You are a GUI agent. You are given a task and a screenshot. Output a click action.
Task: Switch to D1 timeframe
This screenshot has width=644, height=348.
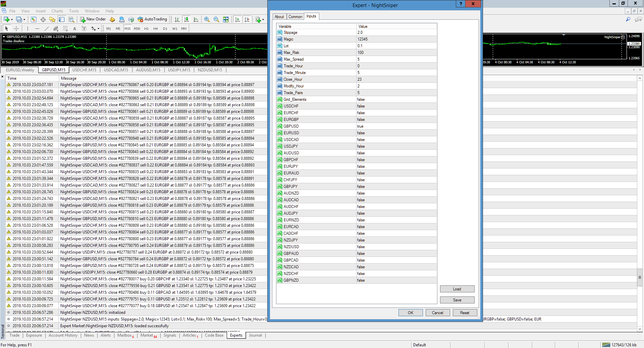tap(165, 28)
